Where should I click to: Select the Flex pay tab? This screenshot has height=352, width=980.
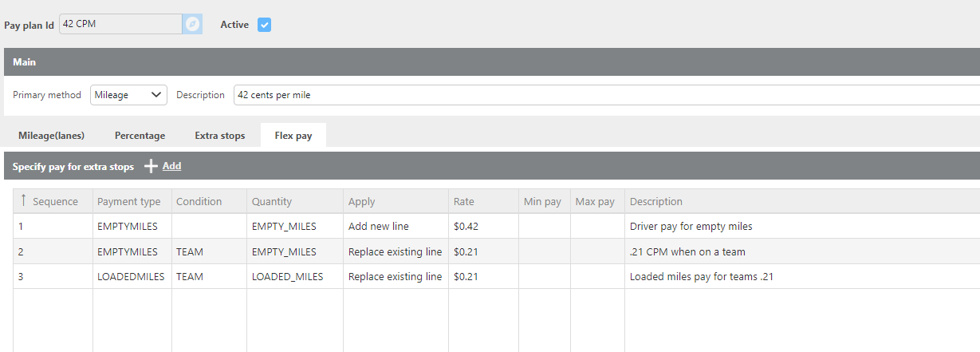(x=293, y=136)
